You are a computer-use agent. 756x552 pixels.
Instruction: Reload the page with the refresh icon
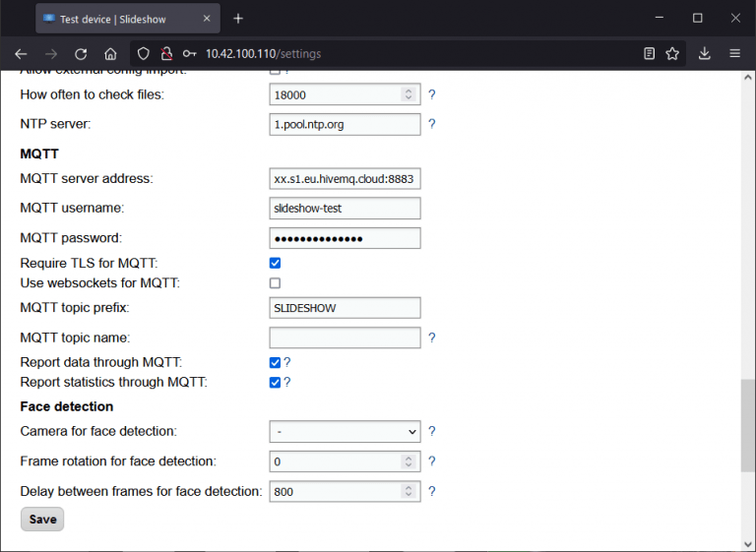pyautogui.click(x=81, y=54)
